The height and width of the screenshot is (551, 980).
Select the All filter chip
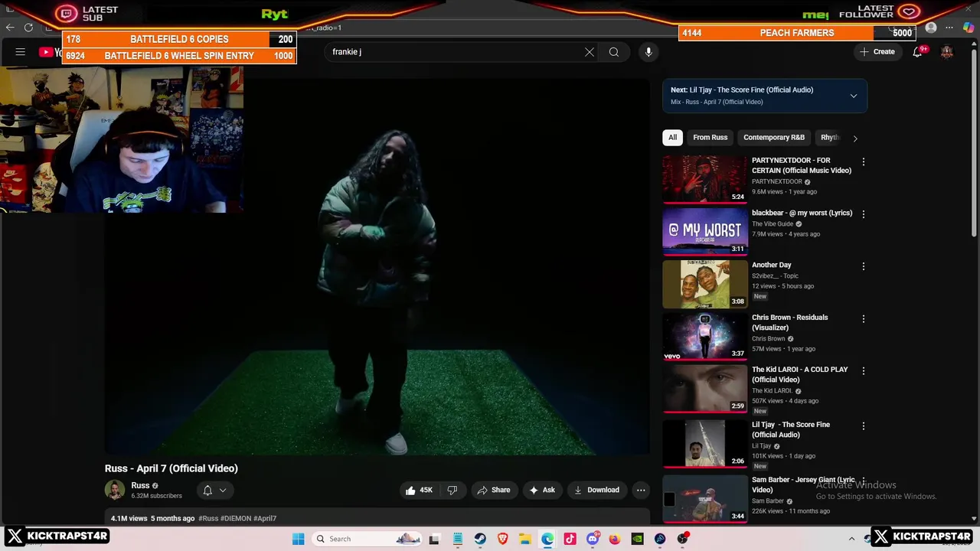tap(672, 138)
